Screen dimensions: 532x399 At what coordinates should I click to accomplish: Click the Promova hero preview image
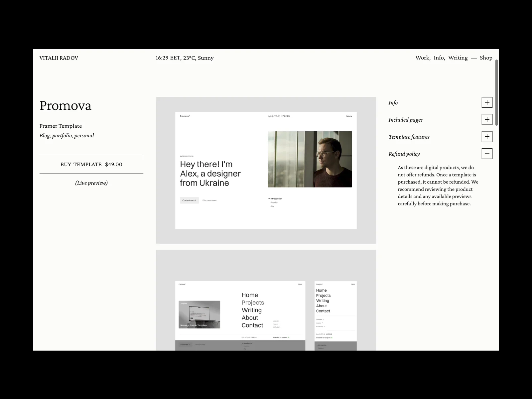tap(266, 170)
